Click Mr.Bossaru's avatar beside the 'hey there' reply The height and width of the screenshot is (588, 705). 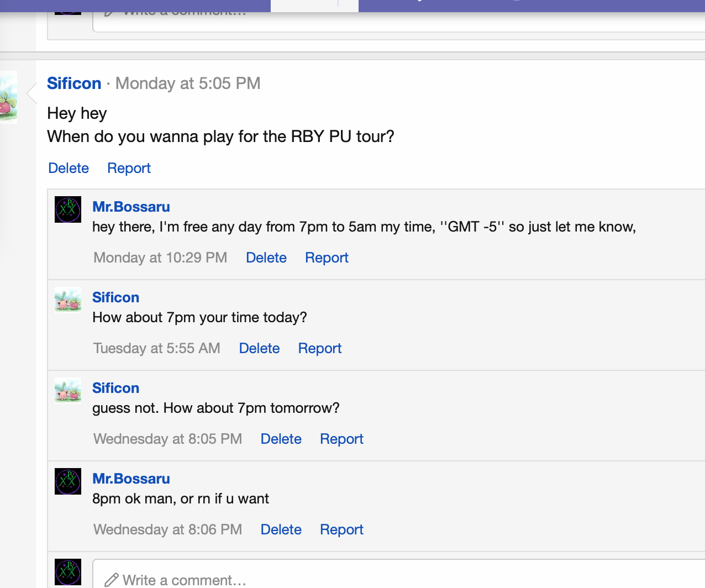tap(68, 209)
